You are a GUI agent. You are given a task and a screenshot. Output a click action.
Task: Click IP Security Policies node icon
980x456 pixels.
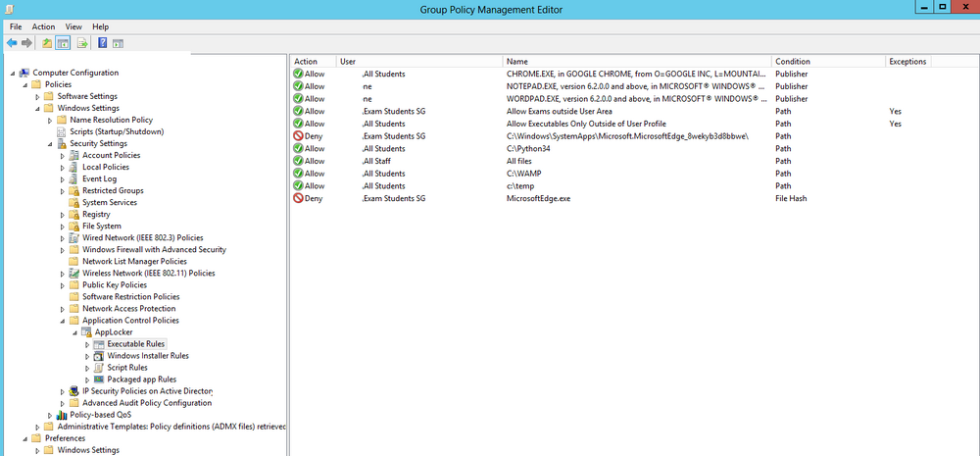pos(74,391)
